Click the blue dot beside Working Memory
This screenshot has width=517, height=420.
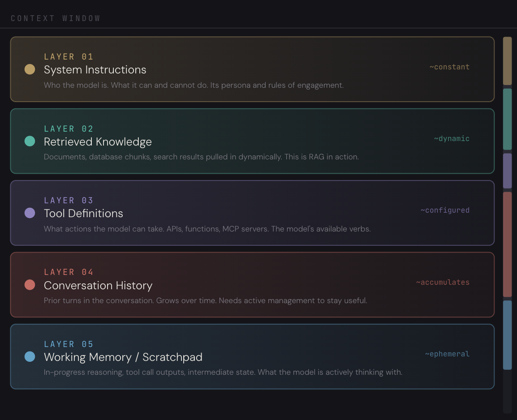(30, 356)
